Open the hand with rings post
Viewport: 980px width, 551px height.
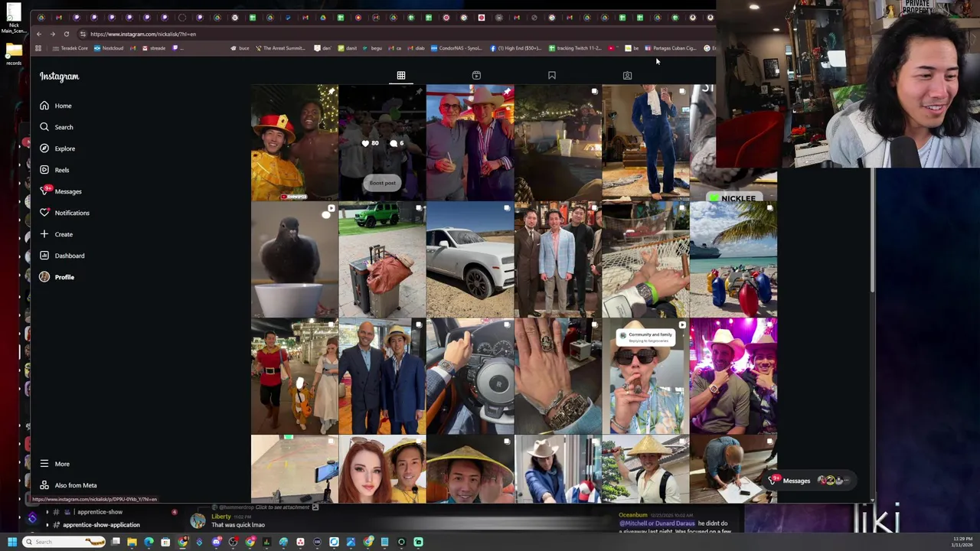tap(557, 377)
